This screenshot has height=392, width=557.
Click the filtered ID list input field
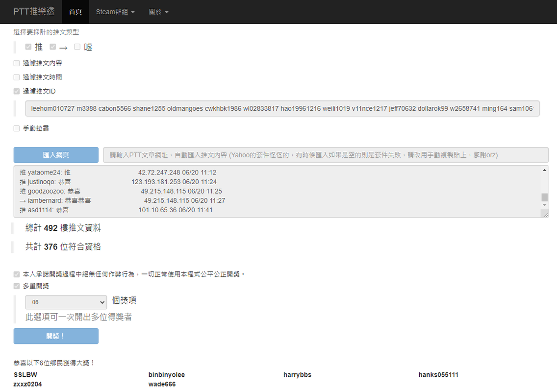(282, 109)
